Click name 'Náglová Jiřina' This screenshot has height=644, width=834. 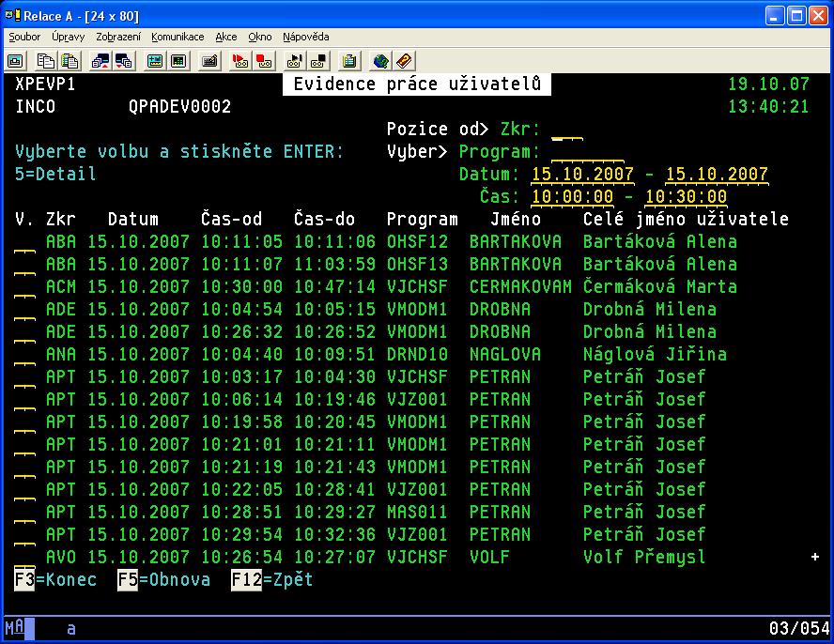[655, 354]
